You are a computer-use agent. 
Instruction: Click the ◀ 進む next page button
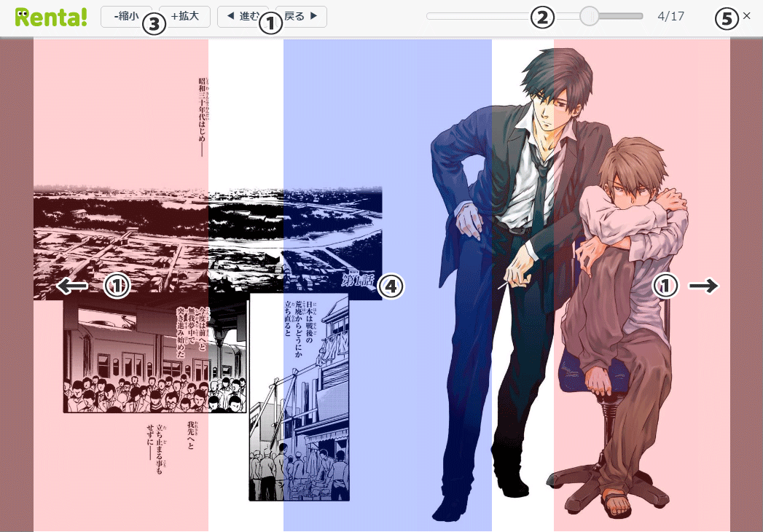pyautogui.click(x=243, y=17)
